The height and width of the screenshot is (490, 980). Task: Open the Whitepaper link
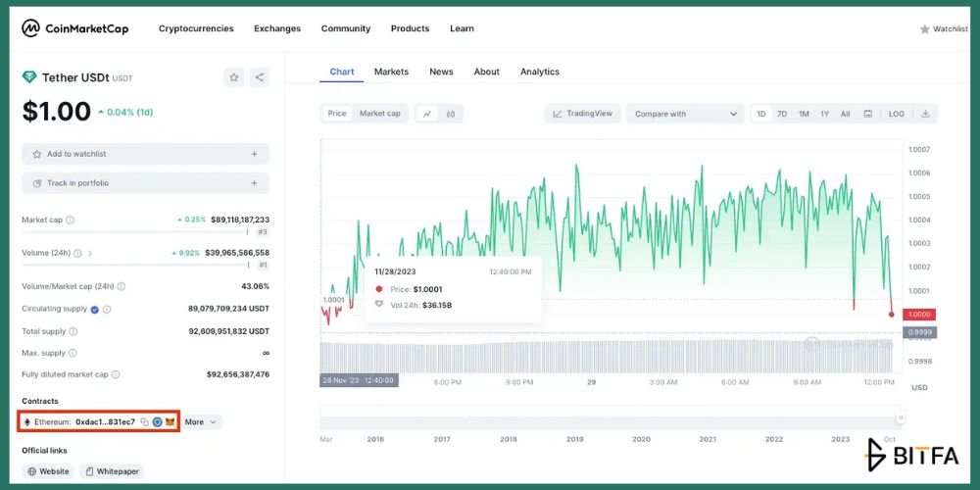[x=112, y=471]
